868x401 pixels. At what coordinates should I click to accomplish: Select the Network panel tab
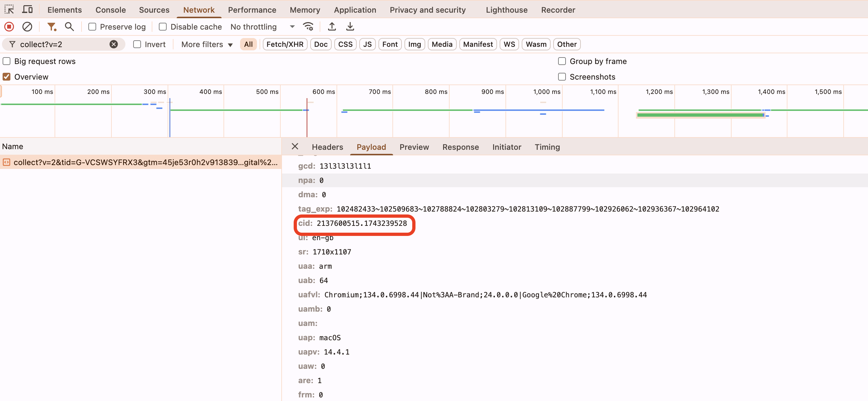tap(199, 10)
